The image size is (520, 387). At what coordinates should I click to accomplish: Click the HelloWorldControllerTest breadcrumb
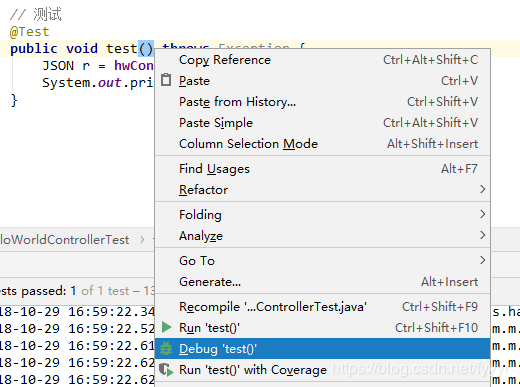click(x=64, y=240)
